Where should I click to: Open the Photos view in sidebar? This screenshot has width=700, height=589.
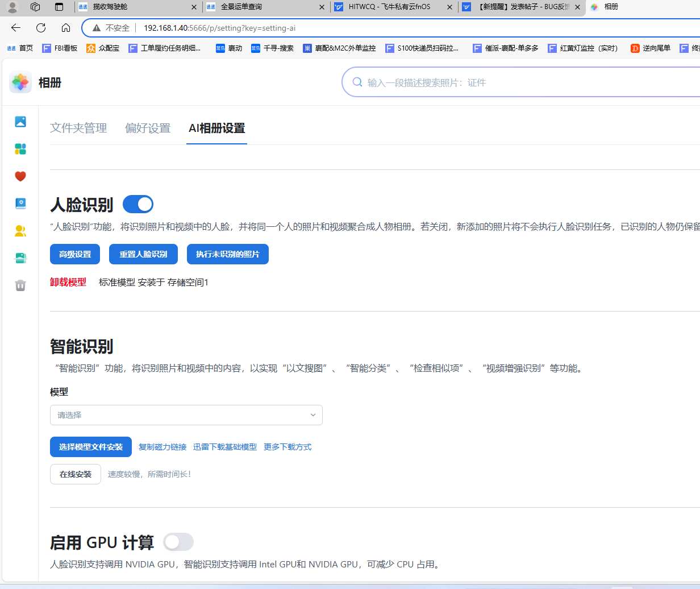coord(20,122)
